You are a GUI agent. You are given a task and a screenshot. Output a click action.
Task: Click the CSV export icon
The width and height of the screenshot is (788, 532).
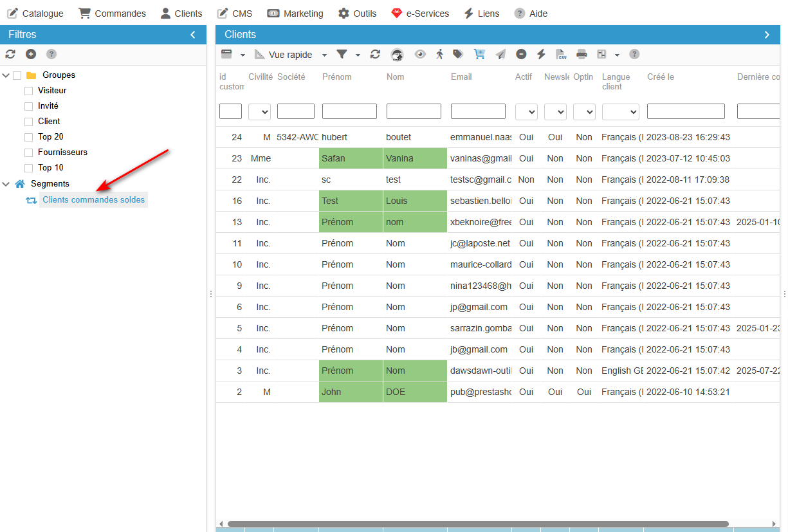coord(561,55)
